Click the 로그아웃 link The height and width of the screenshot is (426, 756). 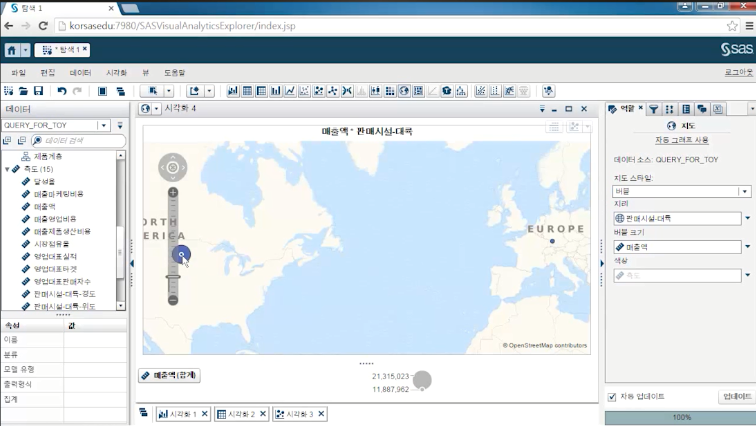coord(738,72)
